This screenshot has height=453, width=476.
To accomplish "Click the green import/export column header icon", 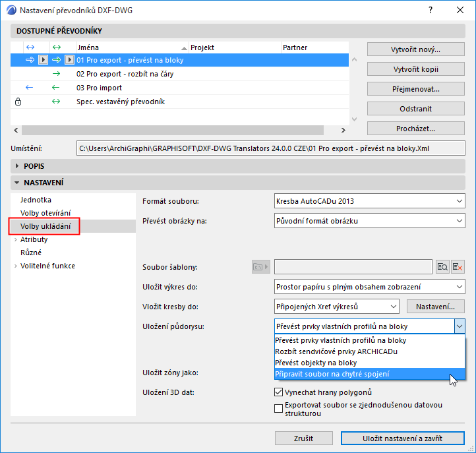I will [57, 47].
